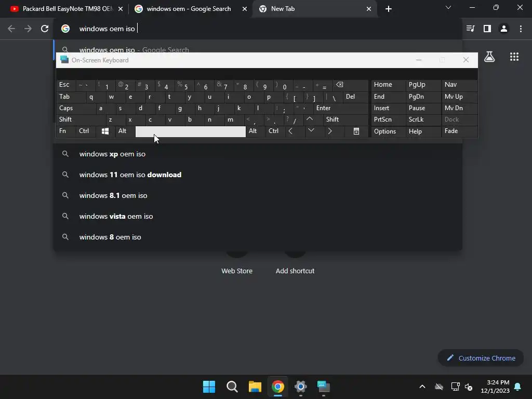Select suggestion windows vista oem iso

point(258,216)
